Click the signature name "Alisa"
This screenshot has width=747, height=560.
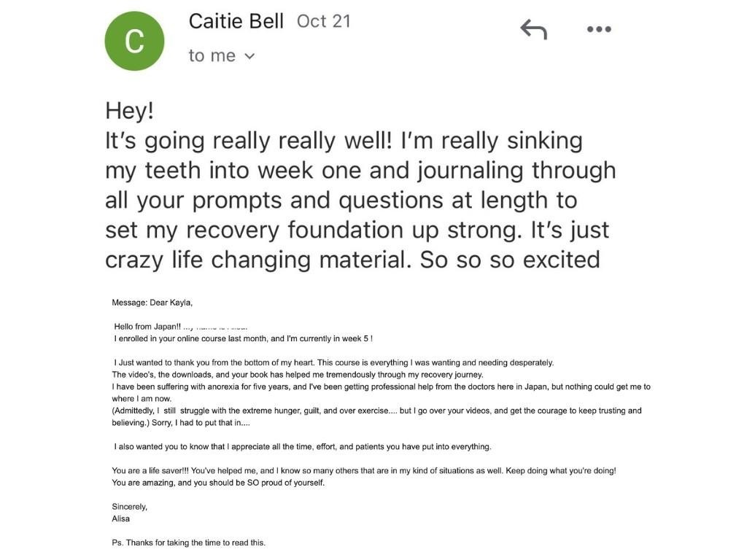click(121, 518)
